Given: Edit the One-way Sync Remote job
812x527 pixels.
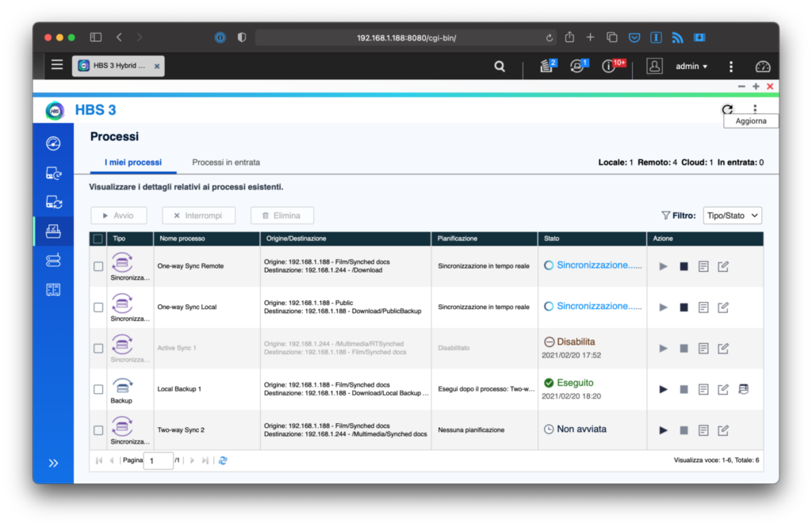Looking at the screenshot, I should [723, 266].
